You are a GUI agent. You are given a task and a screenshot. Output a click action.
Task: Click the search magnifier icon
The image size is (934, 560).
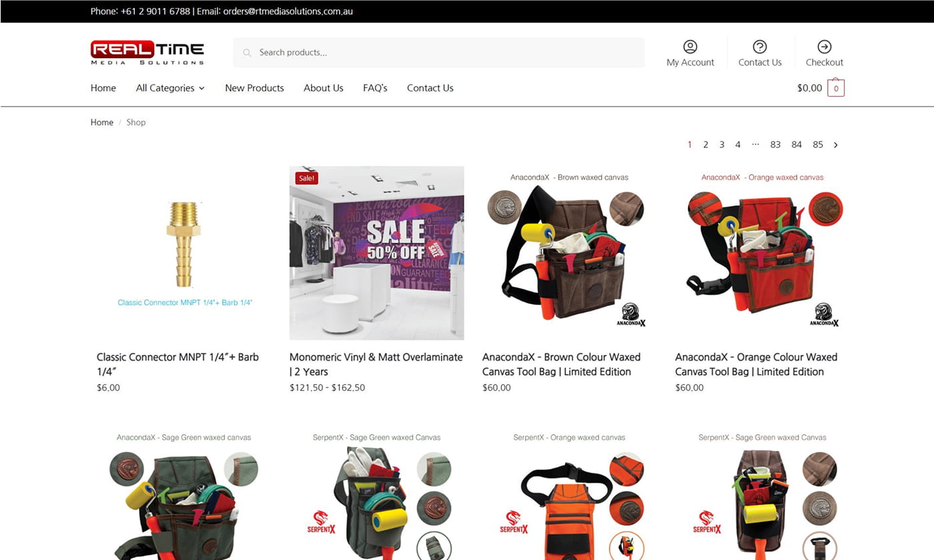tap(247, 53)
